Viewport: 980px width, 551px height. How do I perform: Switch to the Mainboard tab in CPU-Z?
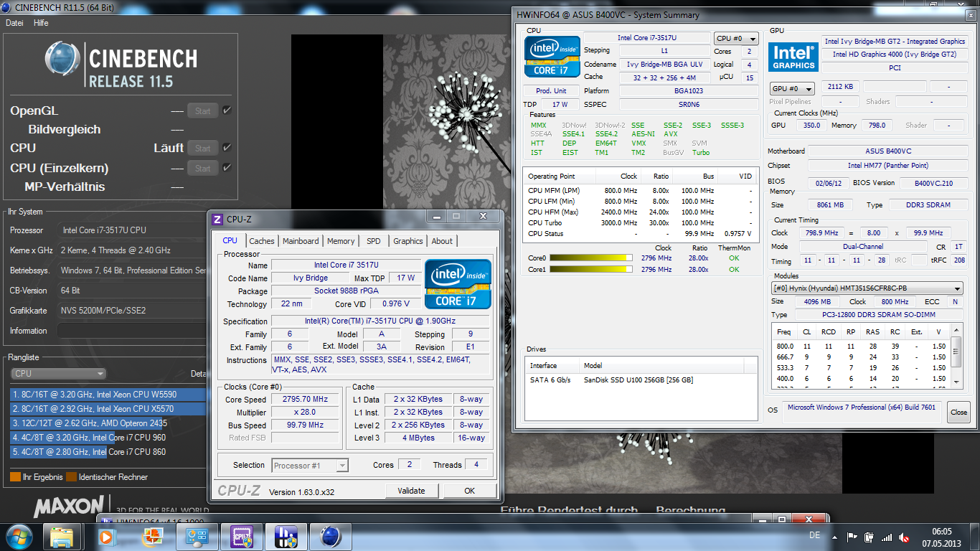[301, 241]
